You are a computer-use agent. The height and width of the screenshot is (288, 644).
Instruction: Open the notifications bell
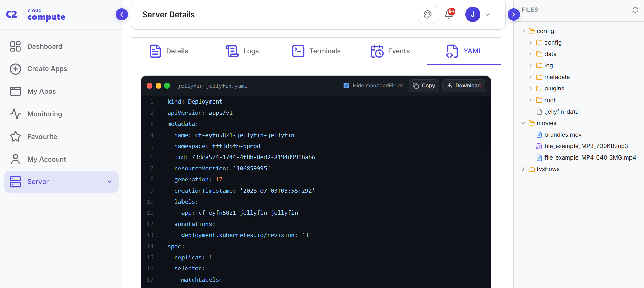(449, 14)
